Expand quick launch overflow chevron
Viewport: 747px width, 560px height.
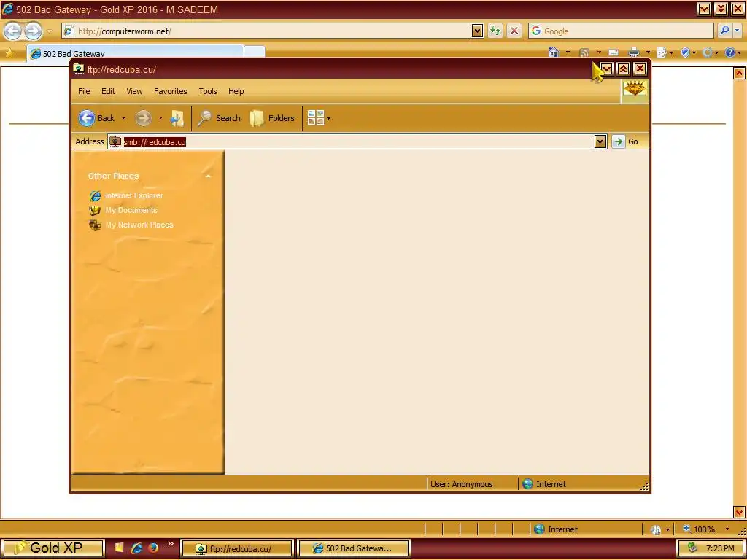tap(170, 544)
